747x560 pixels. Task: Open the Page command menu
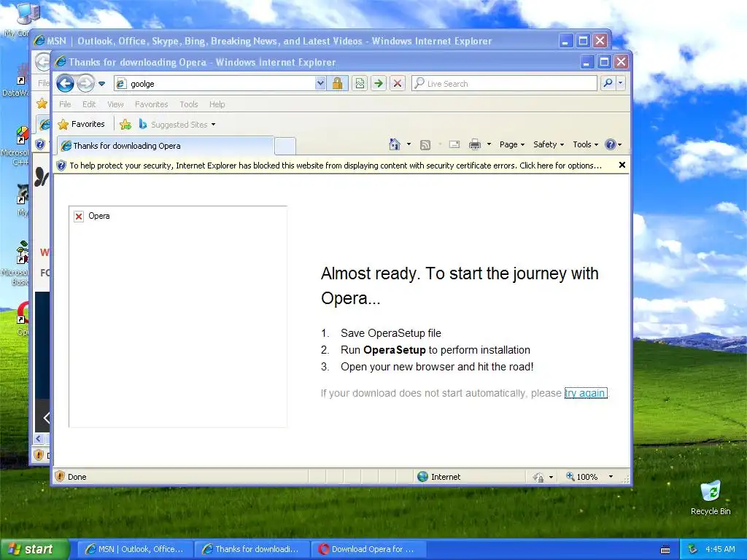[x=511, y=144]
